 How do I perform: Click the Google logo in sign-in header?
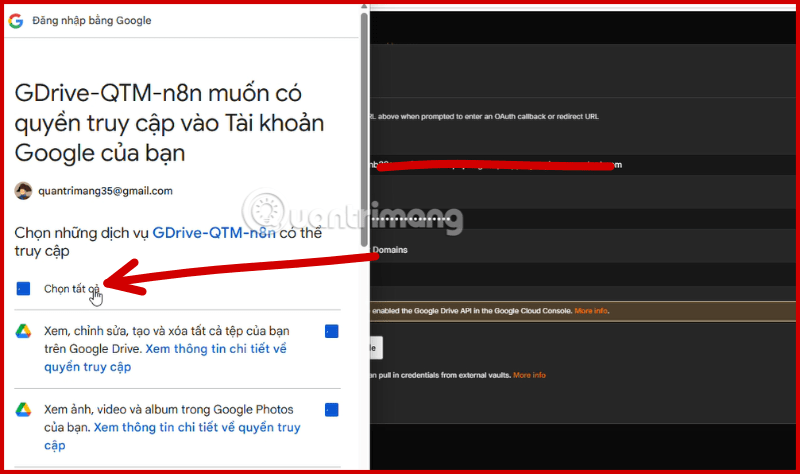pos(16,21)
